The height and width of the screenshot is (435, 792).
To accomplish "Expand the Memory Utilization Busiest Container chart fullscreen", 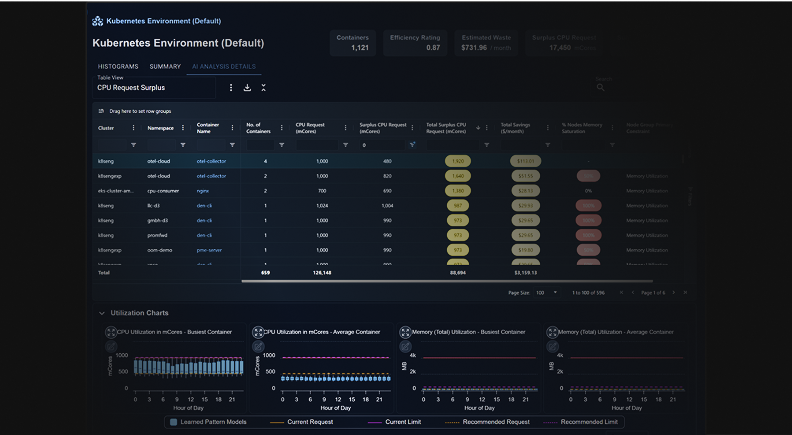I will tap(405, 332).
